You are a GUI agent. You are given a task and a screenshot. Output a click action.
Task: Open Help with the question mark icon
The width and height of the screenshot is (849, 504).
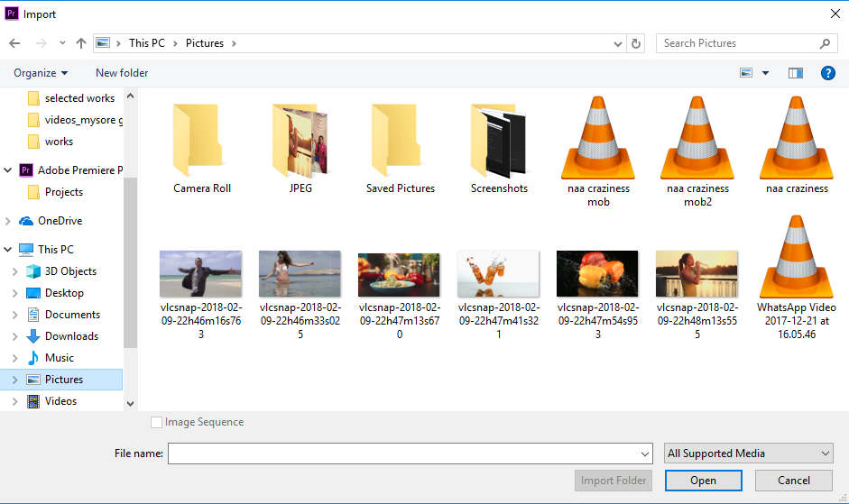pos(828,73)
